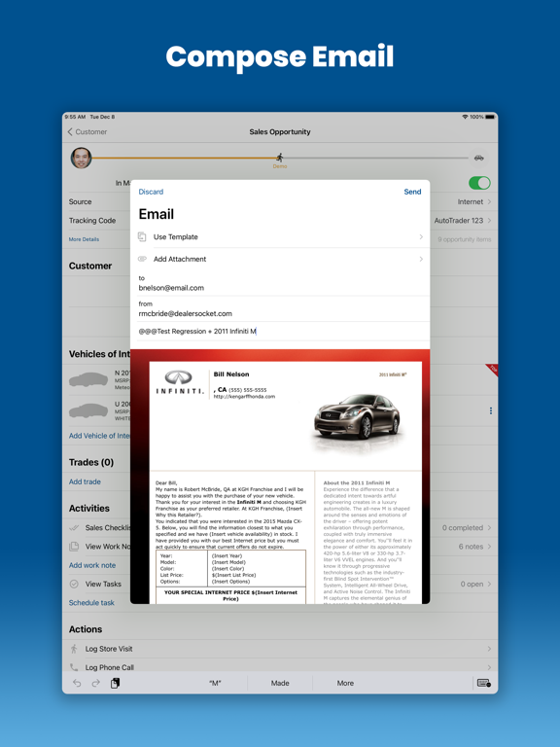
Task: Tap keyboard dismiss icon
Action: point(484,683)
